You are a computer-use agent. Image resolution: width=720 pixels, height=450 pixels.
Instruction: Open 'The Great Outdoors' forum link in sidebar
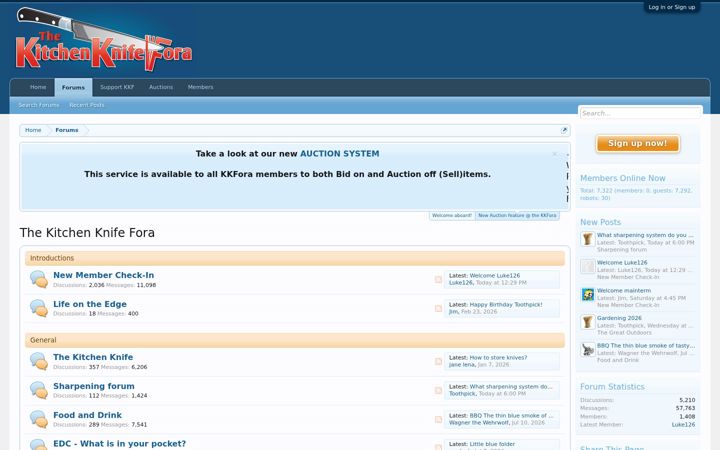click(624, 333)
